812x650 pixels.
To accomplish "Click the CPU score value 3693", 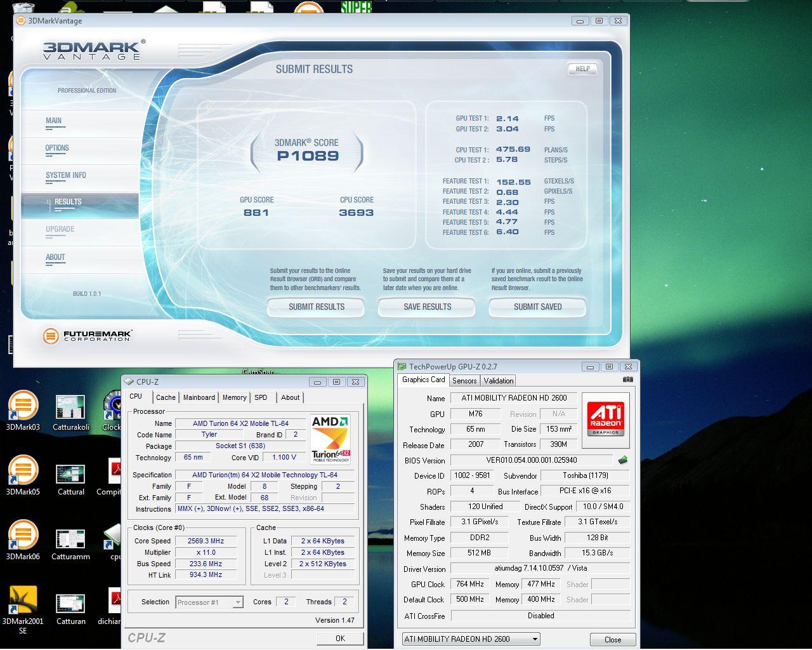I will [x=356, y=213].
